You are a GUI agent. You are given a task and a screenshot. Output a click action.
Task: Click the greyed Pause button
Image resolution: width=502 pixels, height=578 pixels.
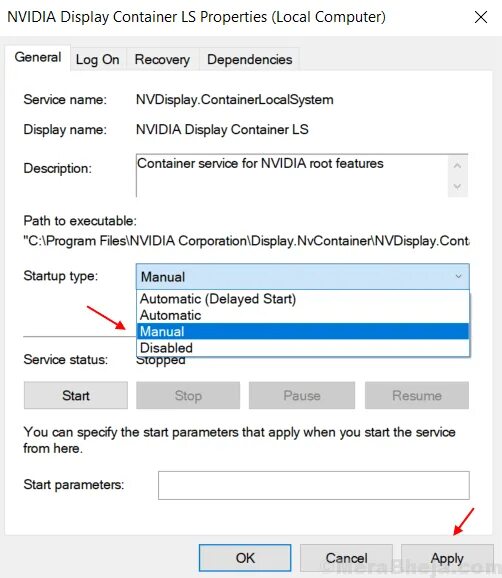pos(302,396)
